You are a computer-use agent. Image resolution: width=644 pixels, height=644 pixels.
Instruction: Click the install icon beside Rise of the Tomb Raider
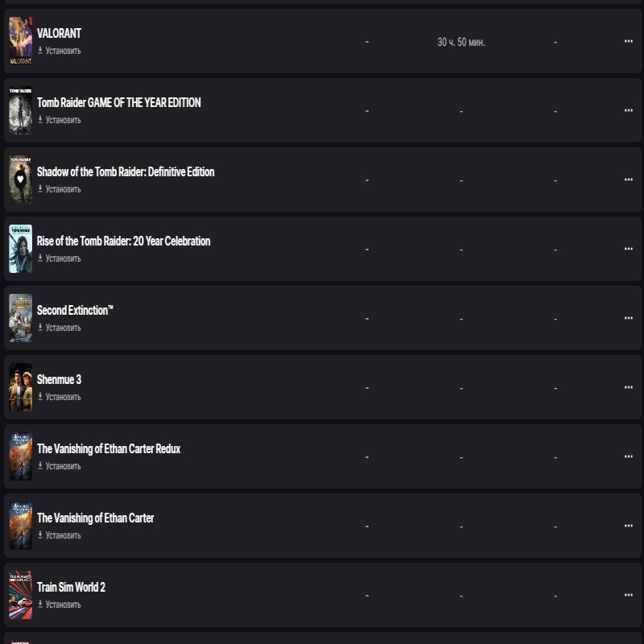(x=39, y=258)
